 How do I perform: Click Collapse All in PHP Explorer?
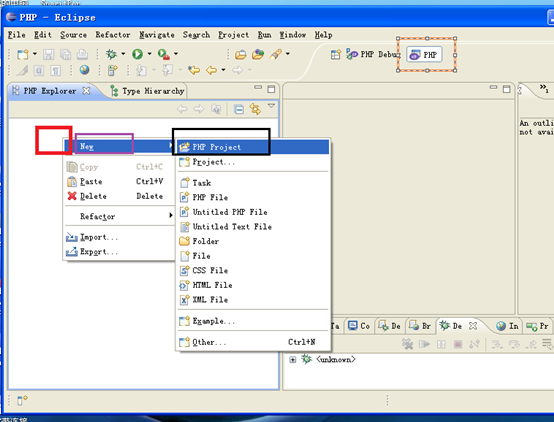(x=239, y=109)
